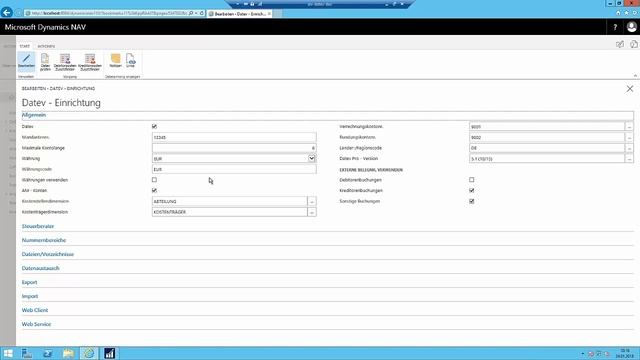Viewport: 640px width, 360px height.
Task: Expand the Web Service section
Action: point(36,324)
